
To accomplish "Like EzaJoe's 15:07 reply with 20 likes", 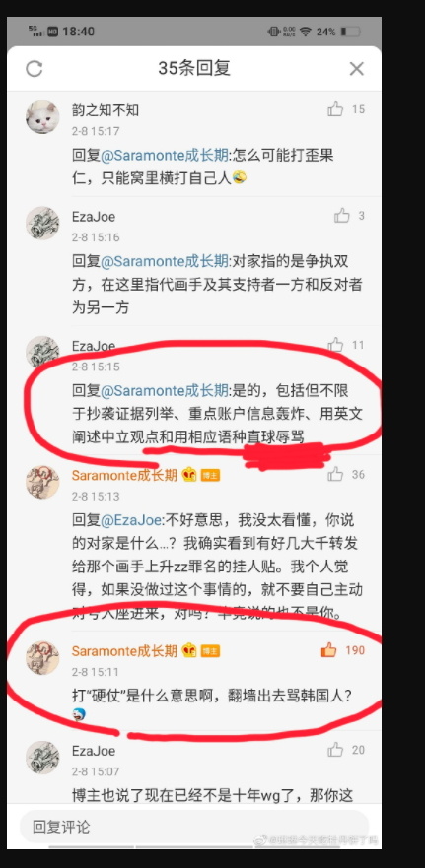I will [x=335, y=750].
